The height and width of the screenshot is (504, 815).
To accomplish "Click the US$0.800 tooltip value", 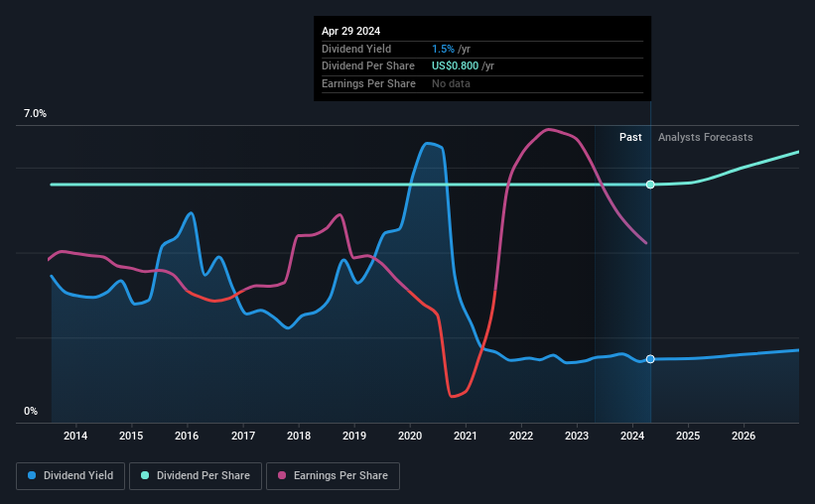I will (x=455, y=66).
